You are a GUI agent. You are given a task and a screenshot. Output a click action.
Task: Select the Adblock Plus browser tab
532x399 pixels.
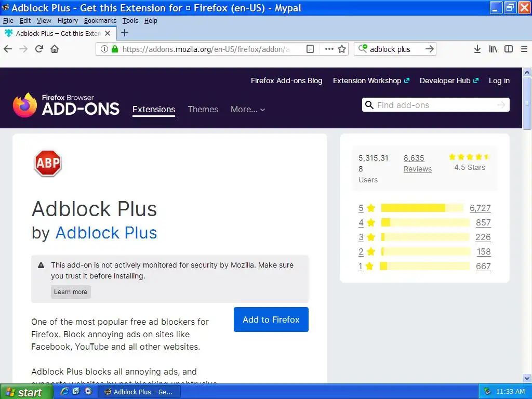[58, 33]
